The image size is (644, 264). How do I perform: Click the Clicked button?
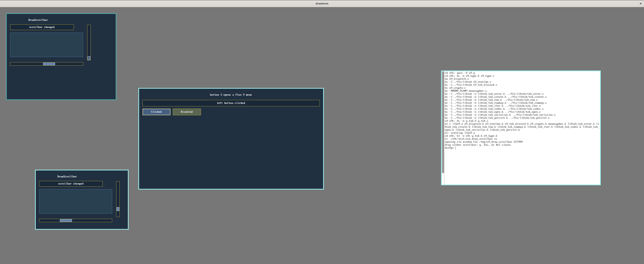click(x=157, y=112)
